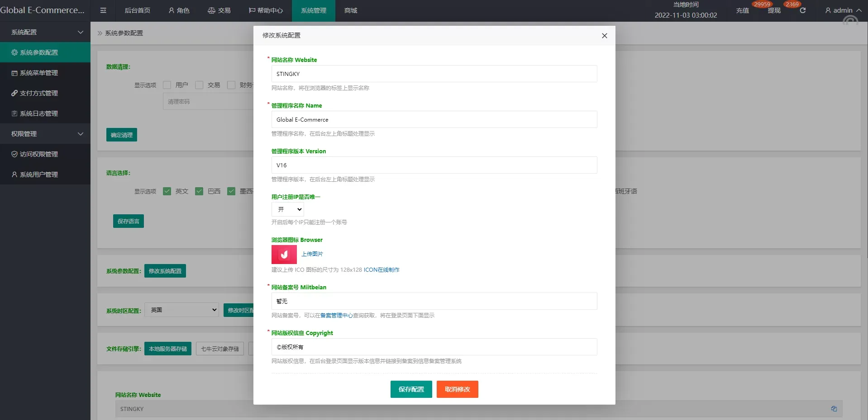Click the refresh icon in top bar
Viewport: 868px width, 420px height.
click(802, 10)
